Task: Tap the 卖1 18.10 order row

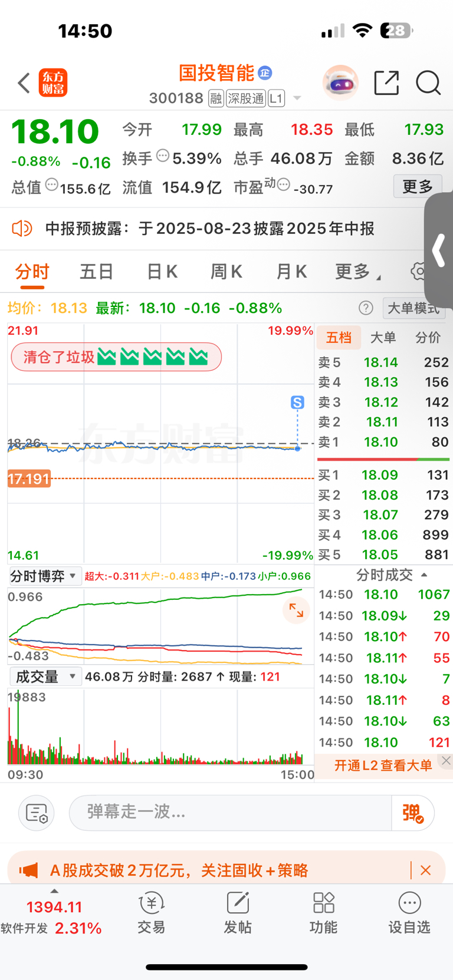Action: click(383, 442)
